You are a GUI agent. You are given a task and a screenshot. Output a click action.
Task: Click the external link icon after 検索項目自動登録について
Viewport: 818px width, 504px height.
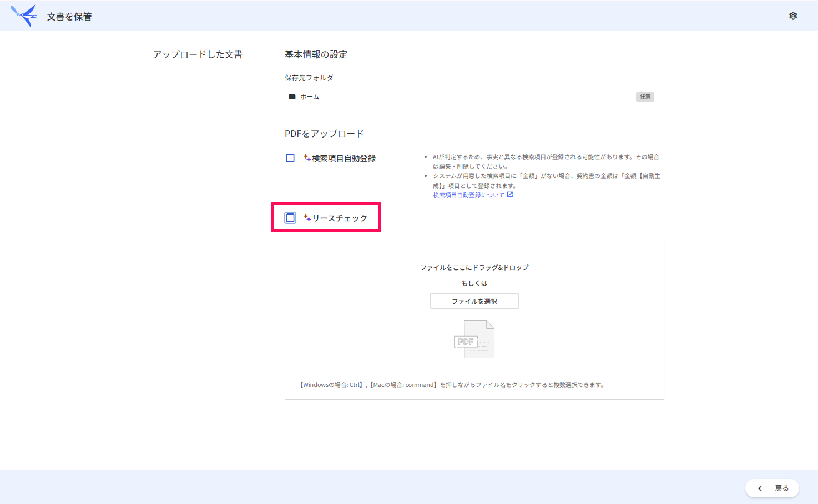[x=509, y=195]
